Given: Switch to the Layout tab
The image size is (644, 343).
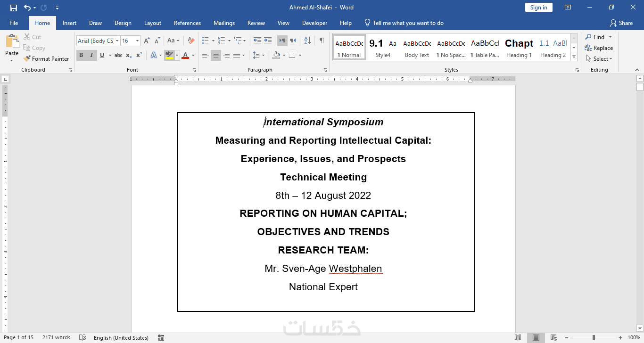Looking at the screenshot, I should (x=152, y=23).
